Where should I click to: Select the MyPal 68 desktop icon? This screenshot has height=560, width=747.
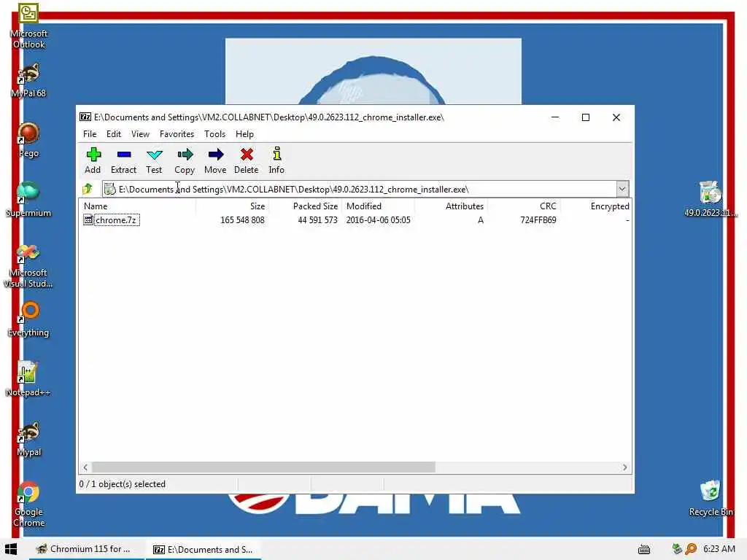click(28, 81)
